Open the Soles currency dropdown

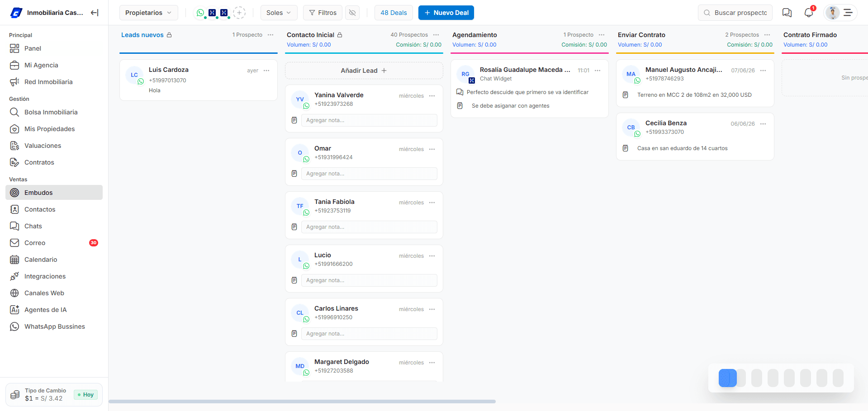coord(279,13)
